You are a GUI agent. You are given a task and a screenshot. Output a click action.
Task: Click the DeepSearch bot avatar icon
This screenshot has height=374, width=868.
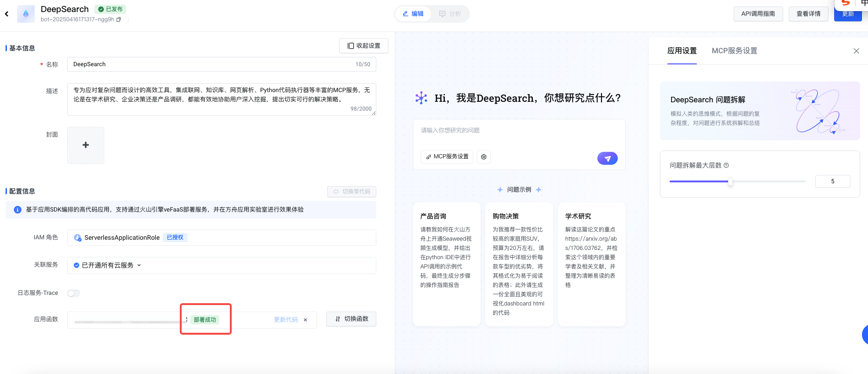pos(26,14)
